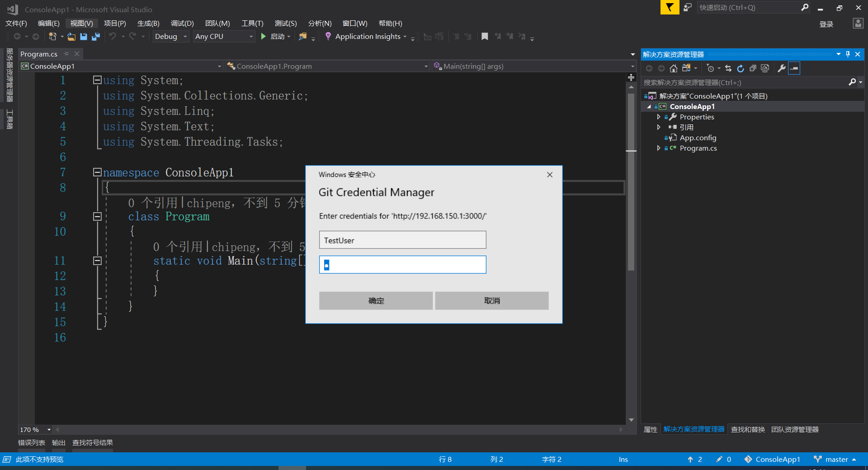
Task: Switch to the 属性 tab
Action: tap(651, 429)
